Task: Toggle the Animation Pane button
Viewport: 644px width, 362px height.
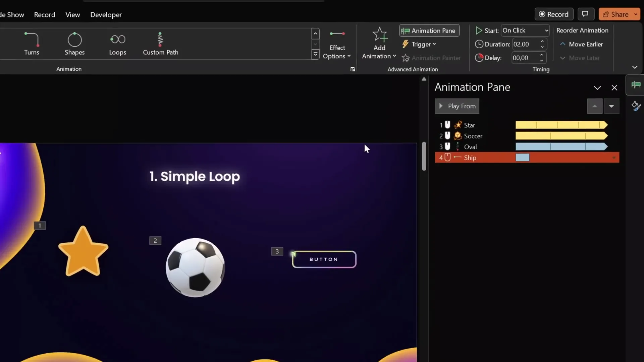Action: (x=429, y=31)
